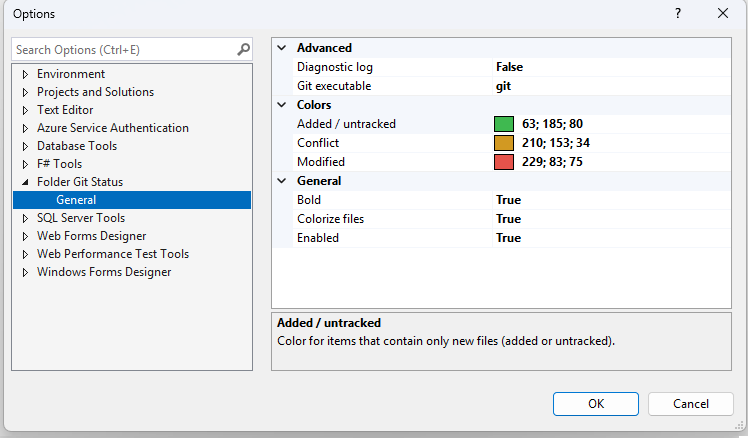Expand Web Performance Test Tools node

coord(25,255)
